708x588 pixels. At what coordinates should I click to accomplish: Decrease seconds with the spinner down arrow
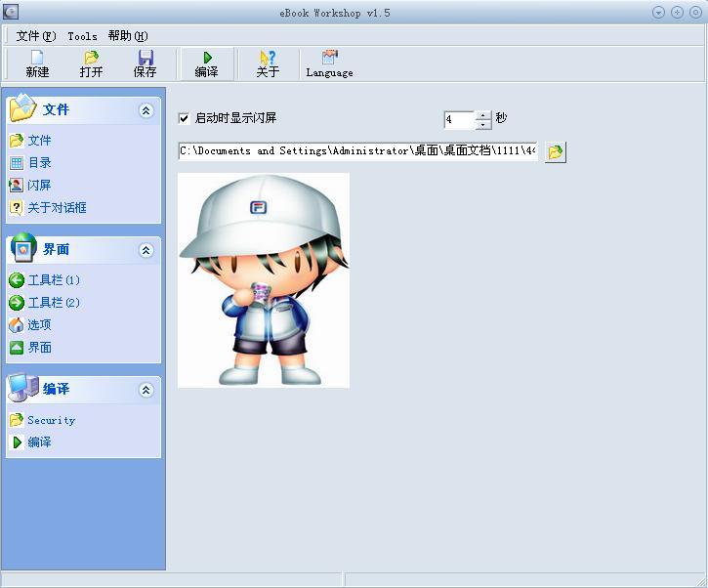click(483, 125)
